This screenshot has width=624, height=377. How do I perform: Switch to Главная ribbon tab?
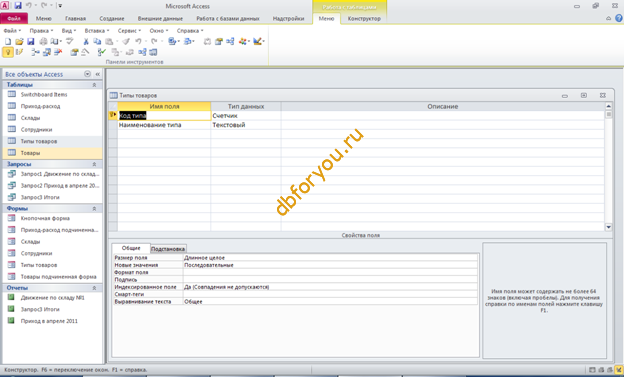(75, 18)
